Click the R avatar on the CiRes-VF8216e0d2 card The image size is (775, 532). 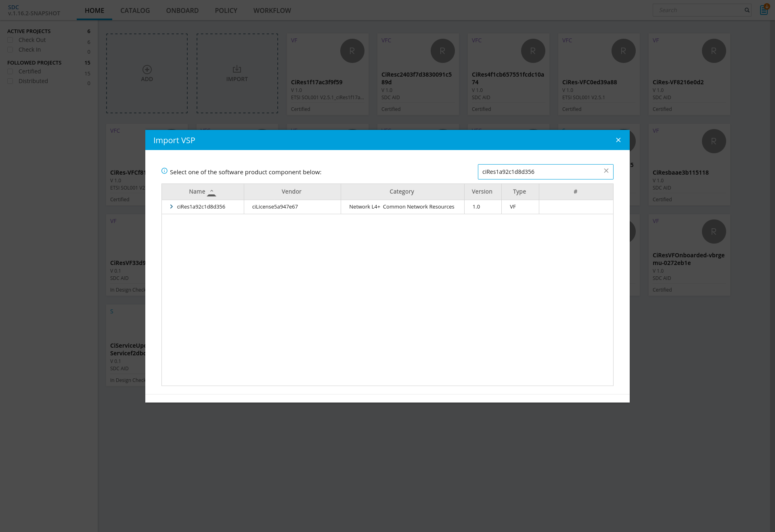click(x=714, y=51)
